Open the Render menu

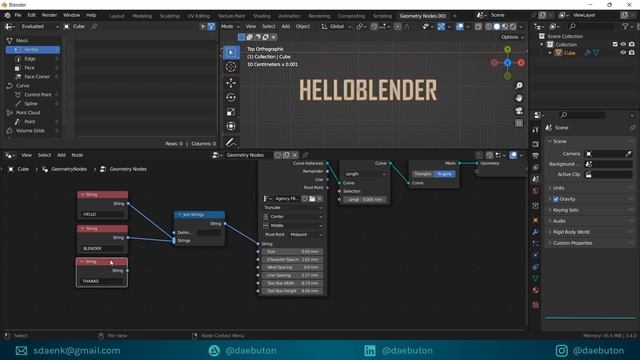tap(49, 15)
